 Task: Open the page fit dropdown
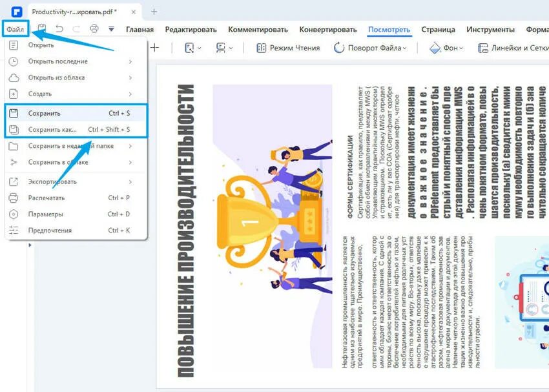coord(193,48)
